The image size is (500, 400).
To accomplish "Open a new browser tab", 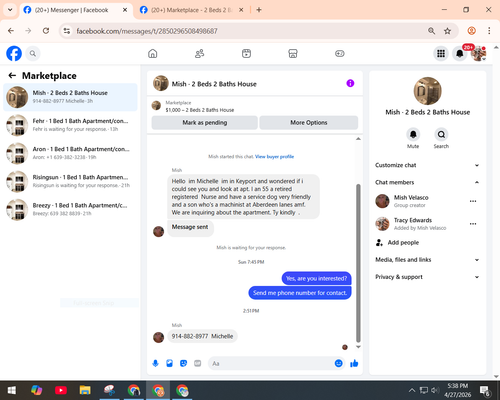I will coord(259,10).
